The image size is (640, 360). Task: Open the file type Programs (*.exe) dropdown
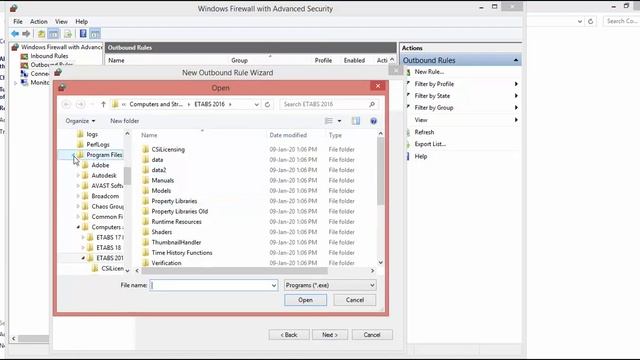[x=330, y=285]
